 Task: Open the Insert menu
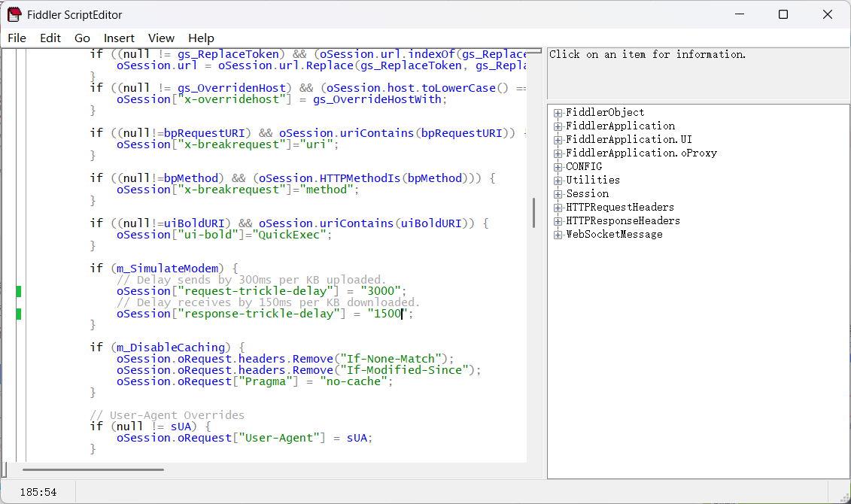[119, 38]
